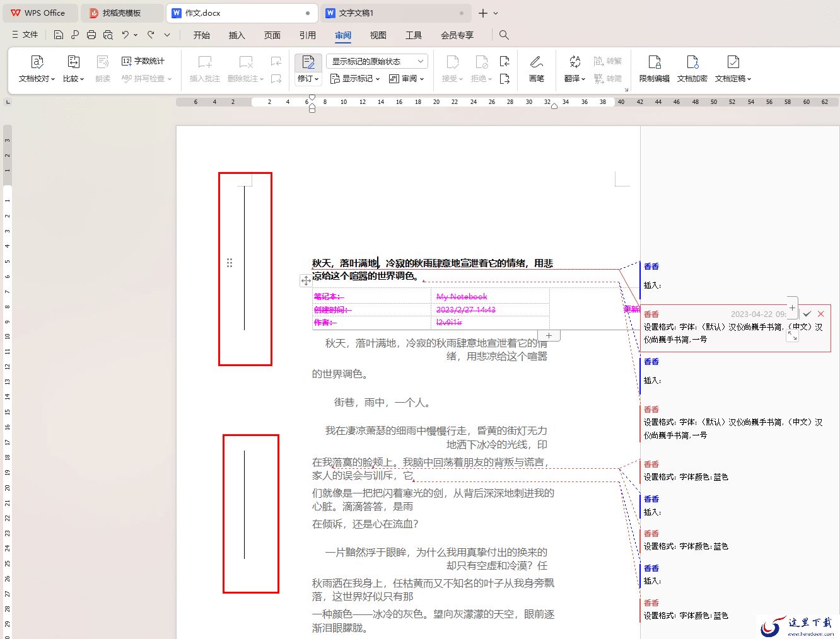Click 转简 convert to simplified Chinese

point(608,79)
